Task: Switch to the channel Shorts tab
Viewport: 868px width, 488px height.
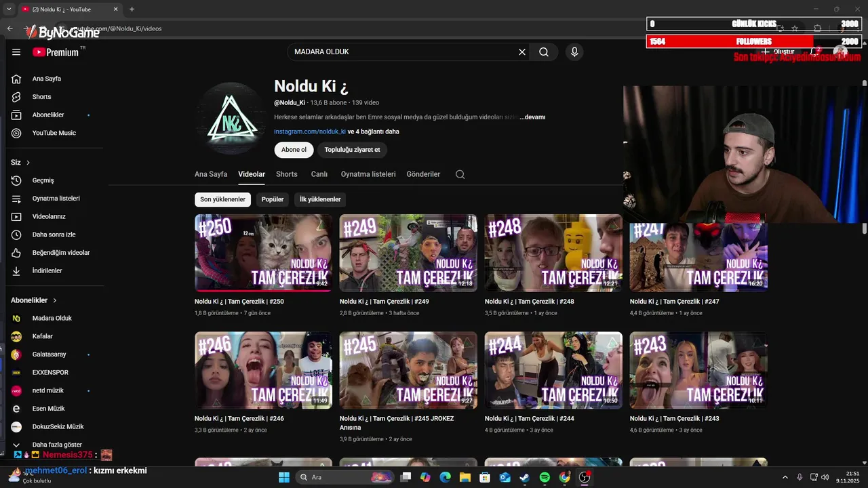Action: coord(287,174)
